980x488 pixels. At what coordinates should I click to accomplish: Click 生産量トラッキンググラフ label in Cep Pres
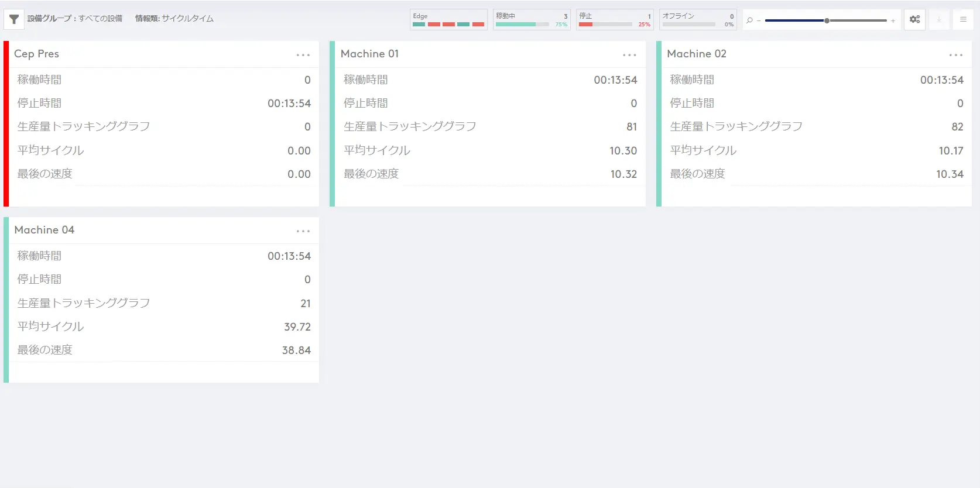pos(84,126)
